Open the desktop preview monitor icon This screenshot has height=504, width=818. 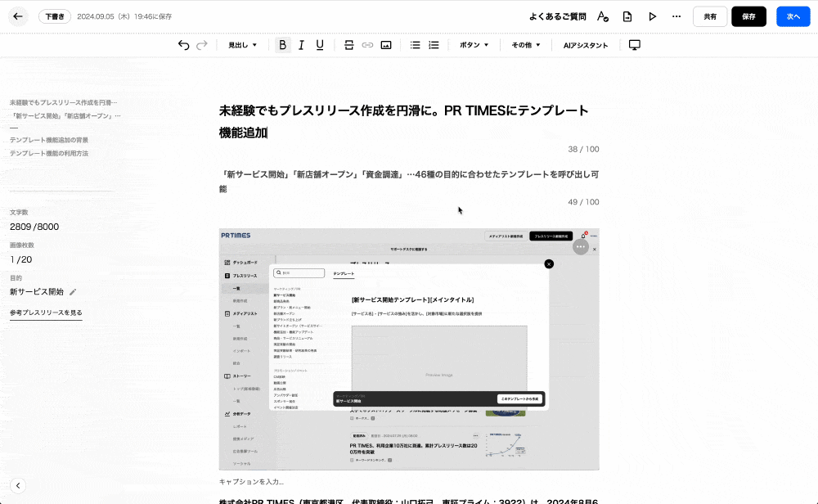click(x=634, y=45)
